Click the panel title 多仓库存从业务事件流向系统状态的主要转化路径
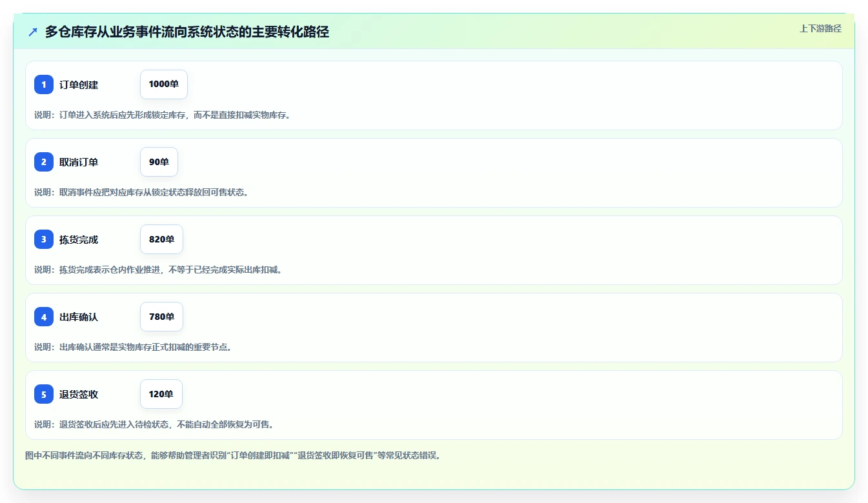The image size is (868, 503). (x=187, y=32)
